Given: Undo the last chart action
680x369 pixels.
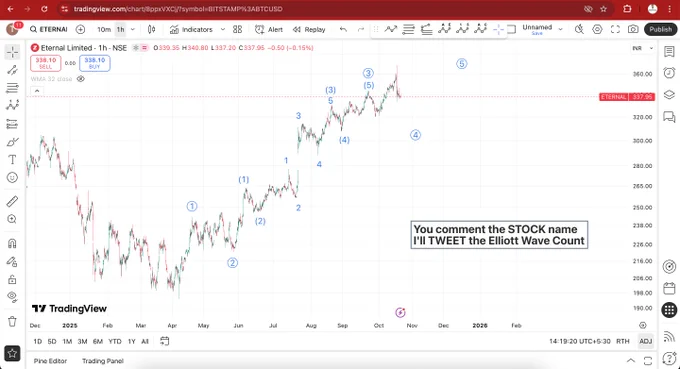Looking at the screenshot, I should pos(343,29).
